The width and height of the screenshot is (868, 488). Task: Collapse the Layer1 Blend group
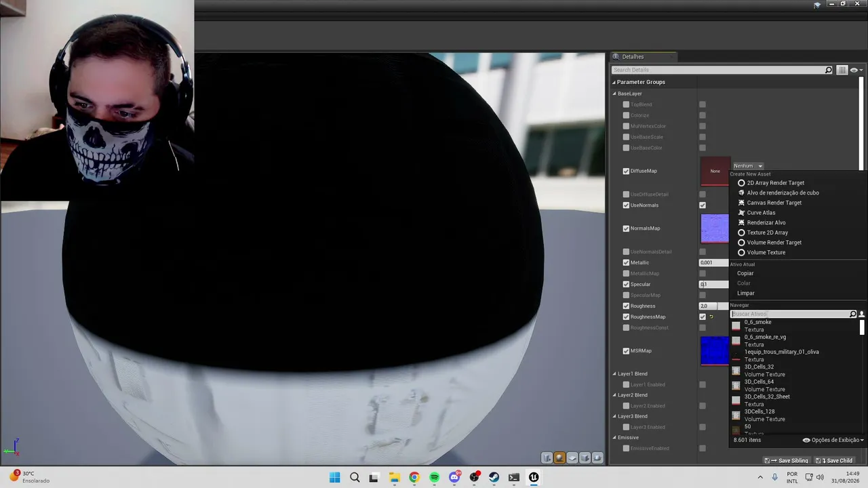click(x=615, y=374)
